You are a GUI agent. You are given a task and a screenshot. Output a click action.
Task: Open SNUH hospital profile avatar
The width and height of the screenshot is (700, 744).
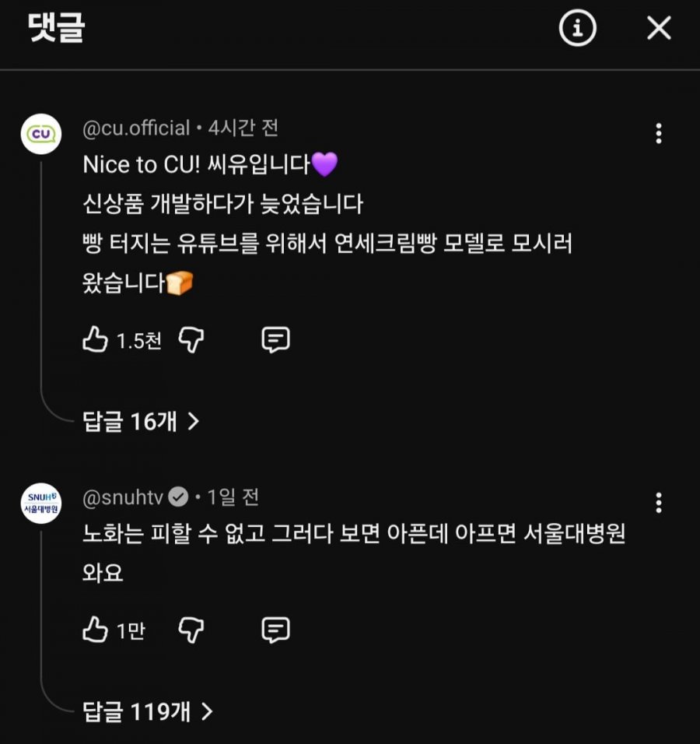coord(40,503)
